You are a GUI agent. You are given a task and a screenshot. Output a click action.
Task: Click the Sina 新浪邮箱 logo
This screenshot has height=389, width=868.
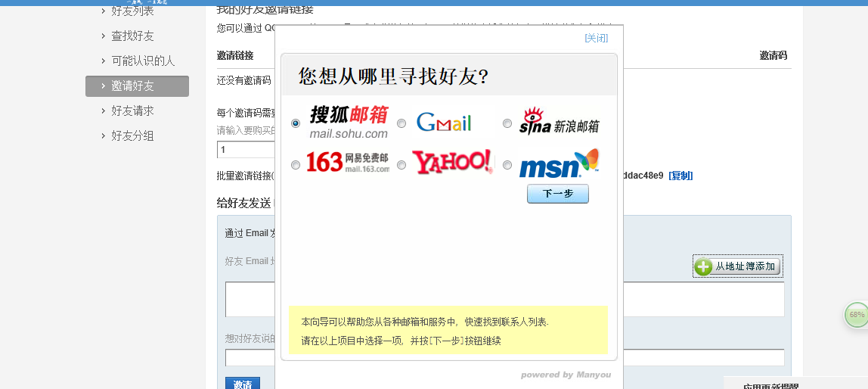click(x=559, y=121)
